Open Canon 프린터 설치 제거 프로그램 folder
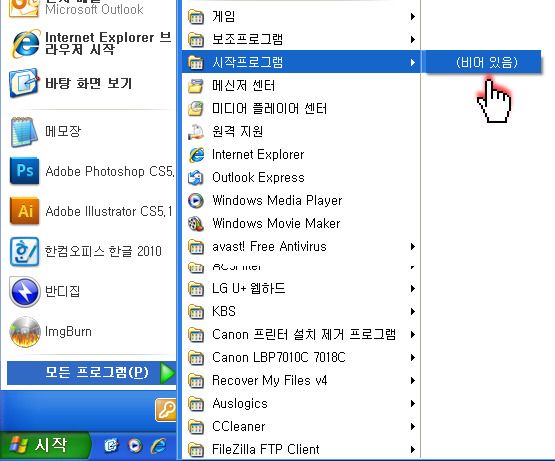This screenshot has width=555, height=461. coord(301,335)
